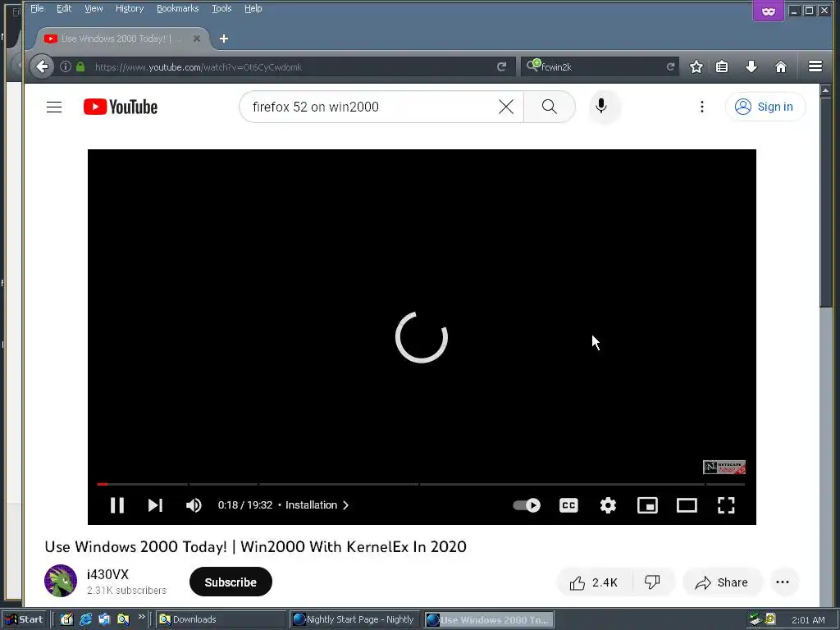This screenshot has height=630, width=840.
Task: Open the Bookmarks menu
Action: coord(177,8)
